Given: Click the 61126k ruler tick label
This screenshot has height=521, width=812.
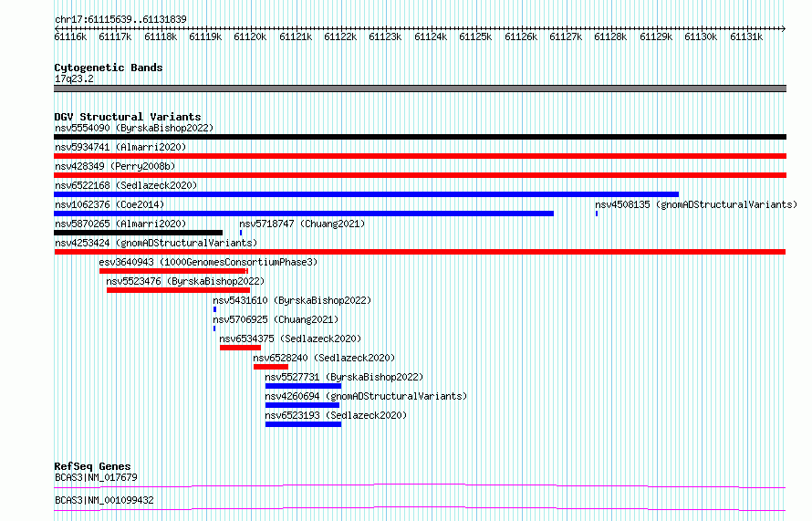Looking at the screenshot, I should coord(520,37).
